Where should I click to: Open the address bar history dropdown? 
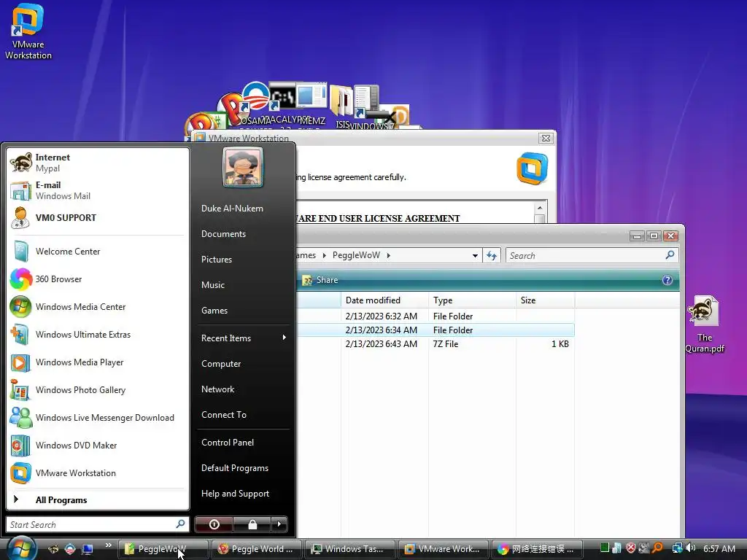tap(475, 256)
